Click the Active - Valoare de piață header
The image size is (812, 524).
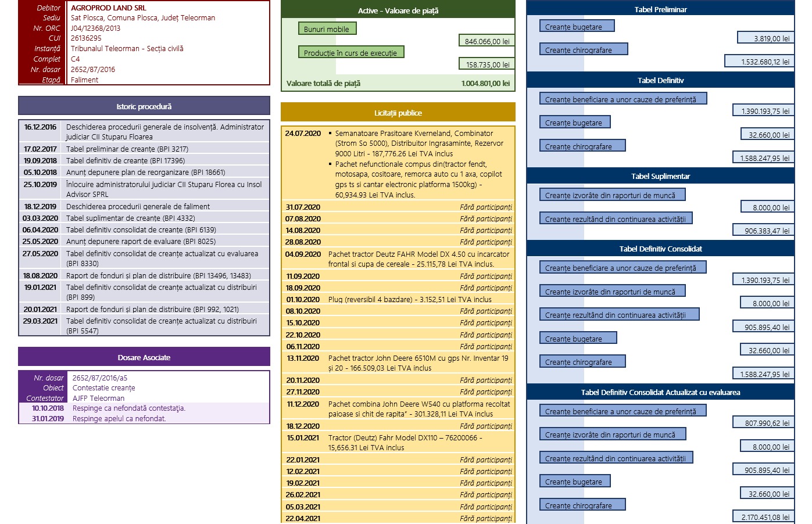tap(398, 10)
